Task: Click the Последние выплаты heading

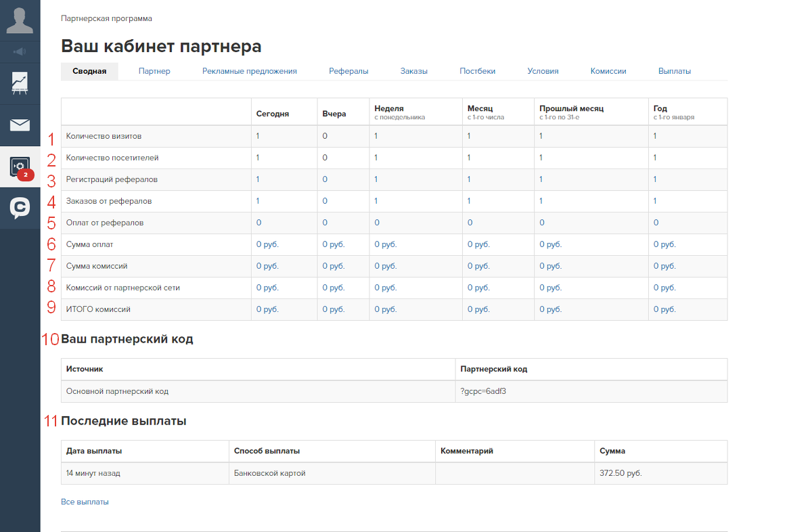Action: pyautogui.click(x=124, y=421)
